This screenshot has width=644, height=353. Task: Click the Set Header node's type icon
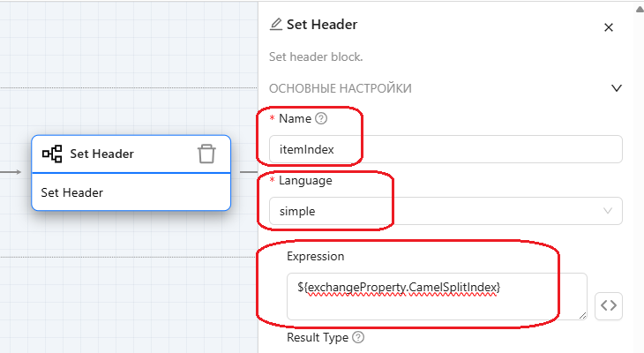coord(52,154)
